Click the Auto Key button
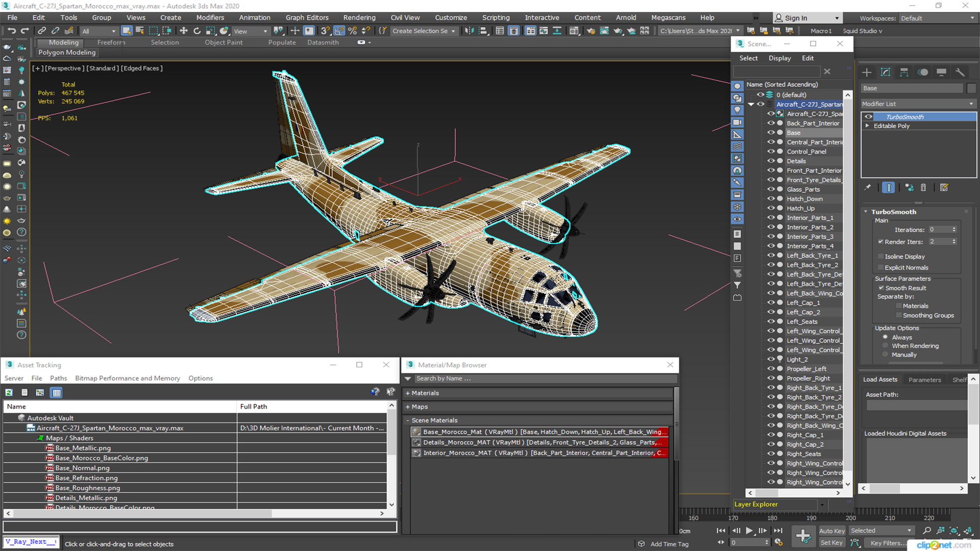Screen dimensions: 980x551 [831, 531]
